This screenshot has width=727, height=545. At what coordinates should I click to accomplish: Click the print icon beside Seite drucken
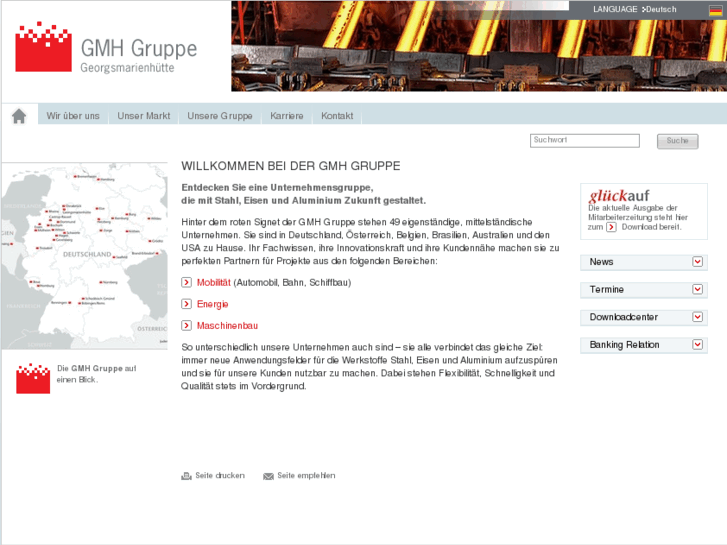[x=186, y=476]
